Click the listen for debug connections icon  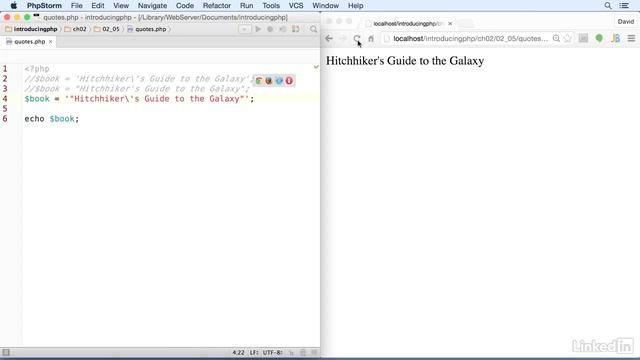coord(283,29)
